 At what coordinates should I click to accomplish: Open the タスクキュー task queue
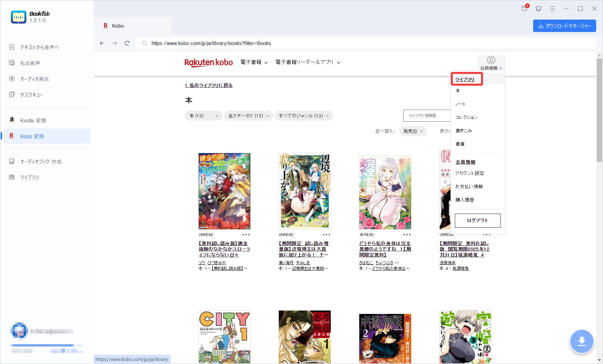point(31,94)
